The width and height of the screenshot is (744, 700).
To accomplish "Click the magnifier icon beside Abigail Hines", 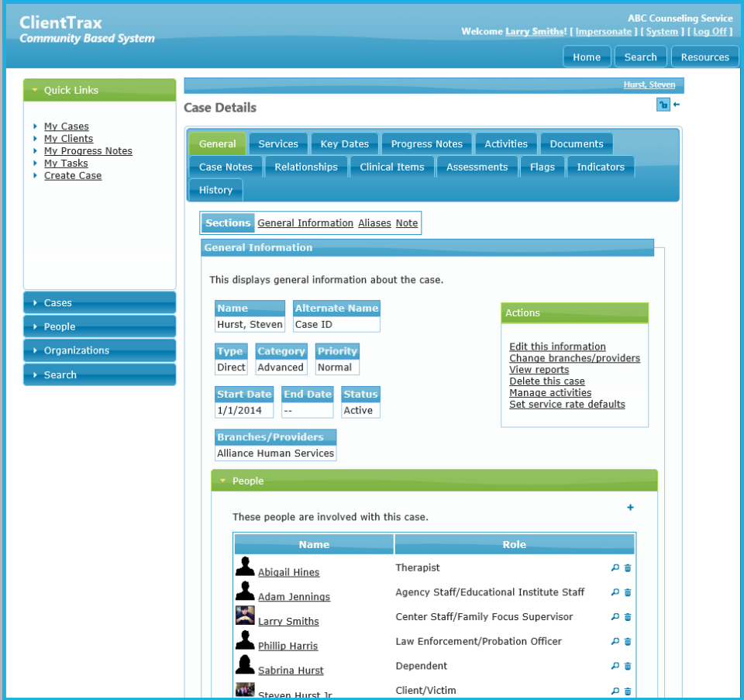I will point(617,567).
